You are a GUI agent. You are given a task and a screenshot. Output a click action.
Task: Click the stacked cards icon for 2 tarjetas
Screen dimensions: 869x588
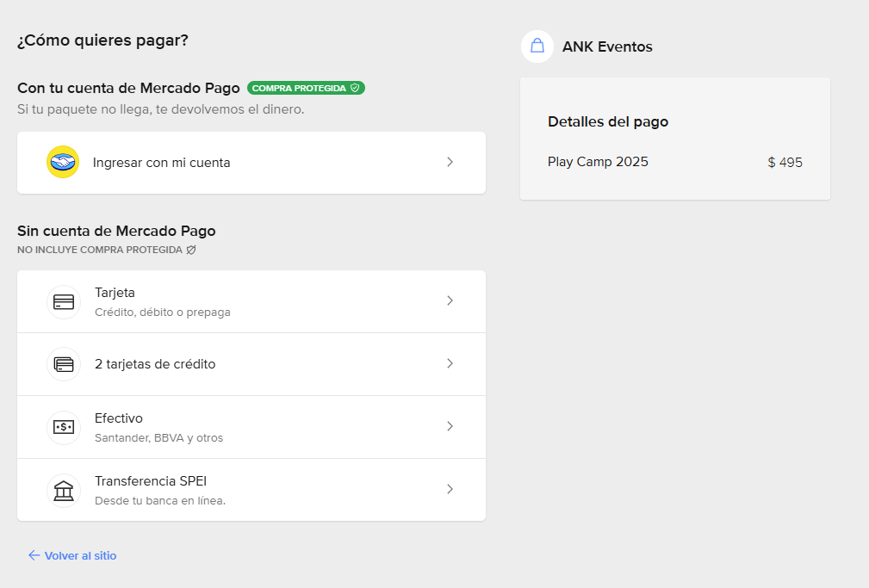pos(64,365)
